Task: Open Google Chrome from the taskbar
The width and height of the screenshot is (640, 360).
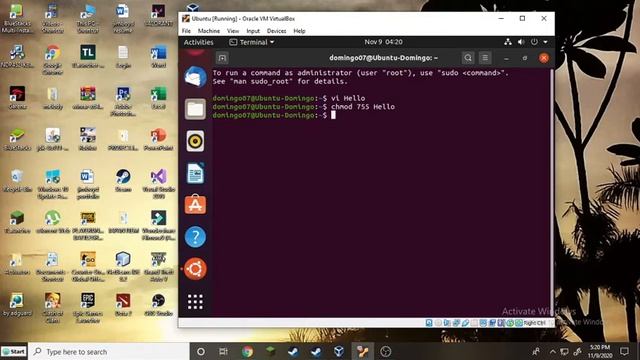Action: tap(247, 351)
